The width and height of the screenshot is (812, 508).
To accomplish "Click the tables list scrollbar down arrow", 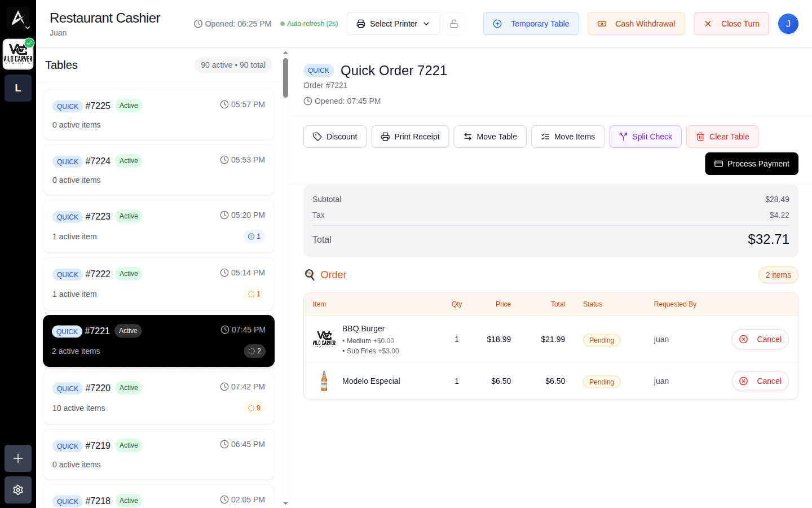I will (x=285, y=503).
